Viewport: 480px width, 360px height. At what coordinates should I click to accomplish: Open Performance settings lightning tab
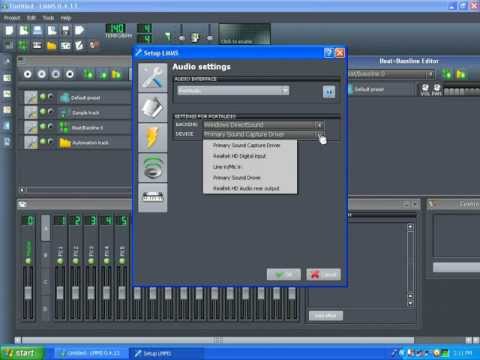click(153, 137)
